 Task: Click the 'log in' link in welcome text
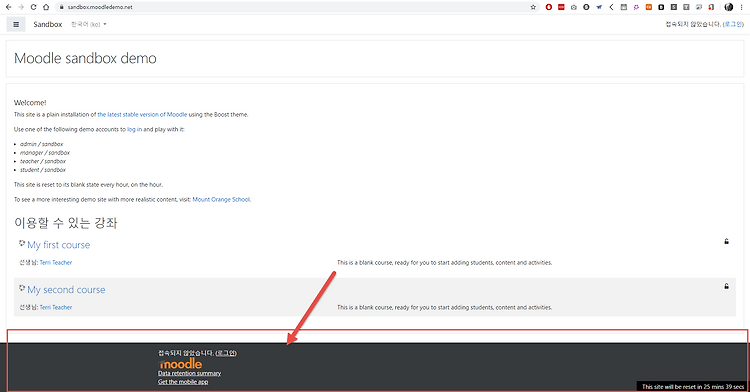point(134,130)
